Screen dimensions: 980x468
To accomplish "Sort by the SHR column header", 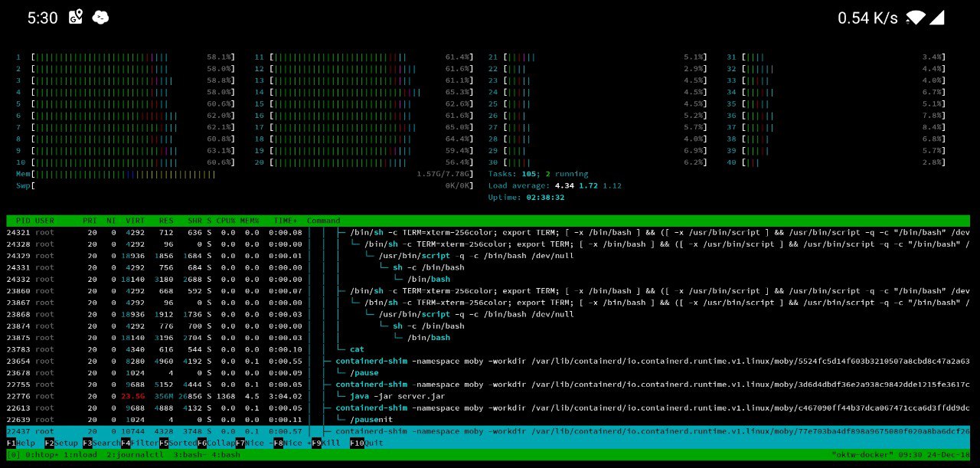I will pyautogui.click(x=194, y=221).
